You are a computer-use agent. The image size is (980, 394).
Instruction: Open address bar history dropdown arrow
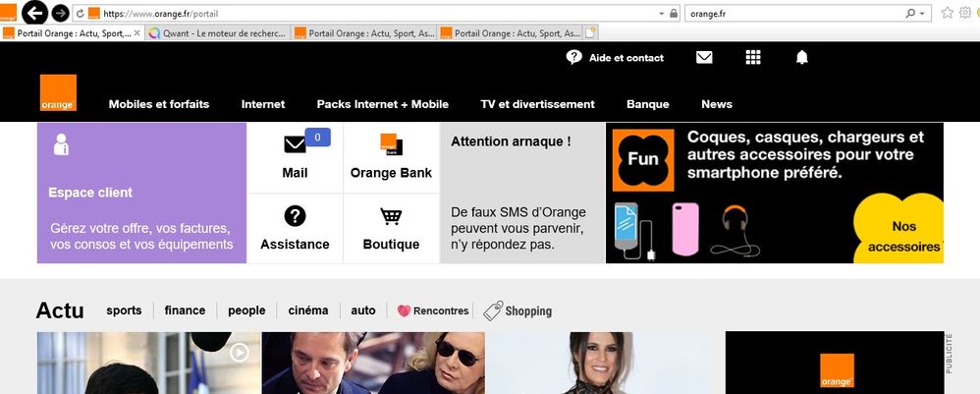(662, 13)
